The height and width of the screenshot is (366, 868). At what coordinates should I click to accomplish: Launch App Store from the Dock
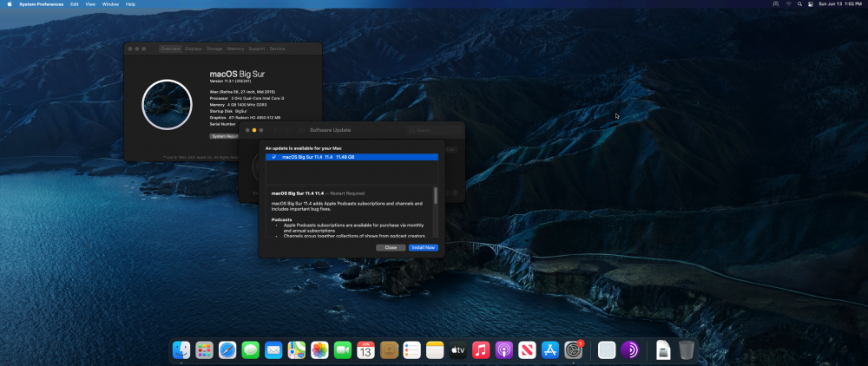click(550, 350)
